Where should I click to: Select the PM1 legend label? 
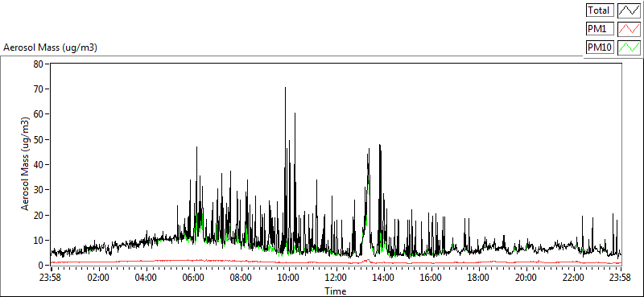coord(600,29)
